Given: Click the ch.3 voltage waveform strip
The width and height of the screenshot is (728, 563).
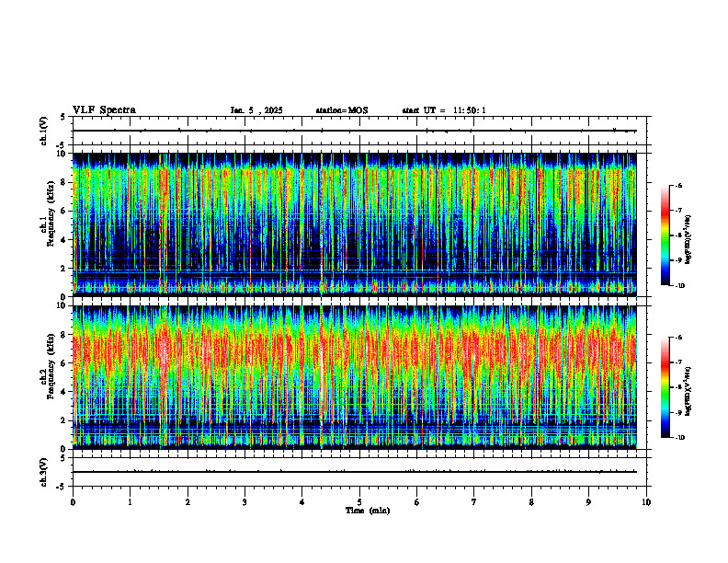Looking at the screenshot, I should tap(361, 472).
